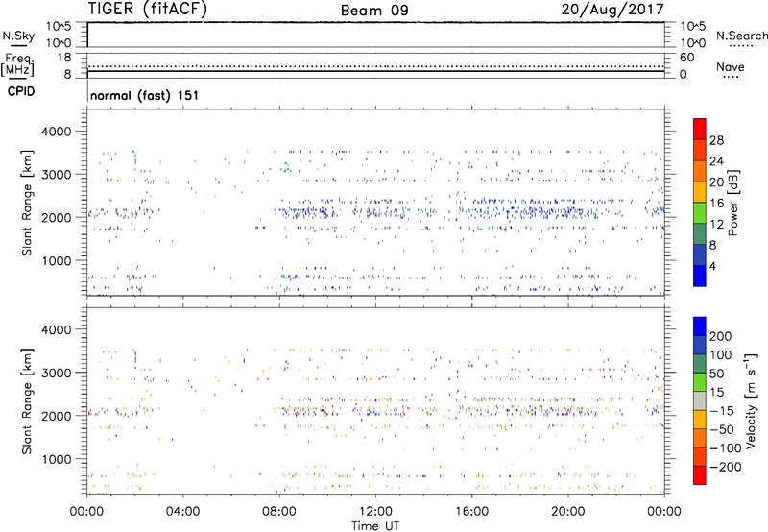768x532 pixels.
Task: Click the 4000 km tick on power panel
Action: click(57, 132)
